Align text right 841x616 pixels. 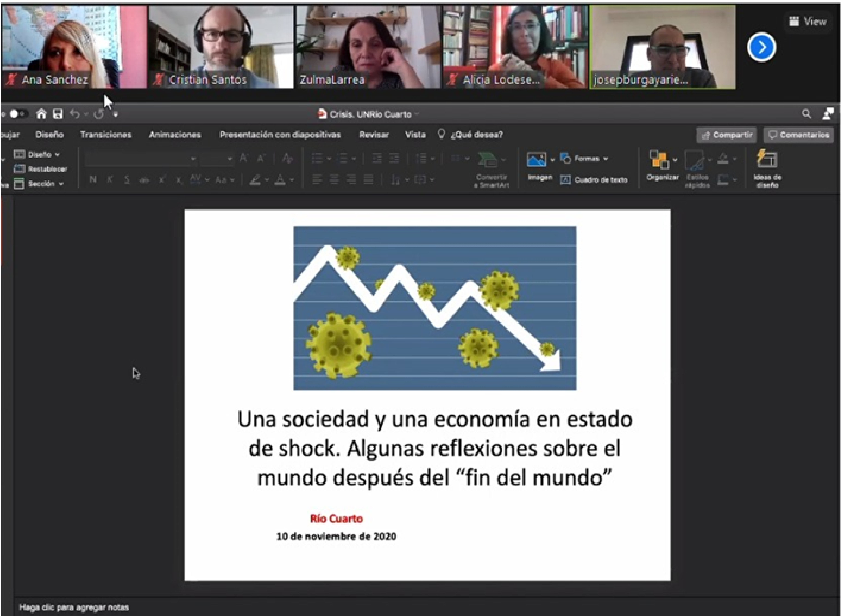[x=351, y=180]
